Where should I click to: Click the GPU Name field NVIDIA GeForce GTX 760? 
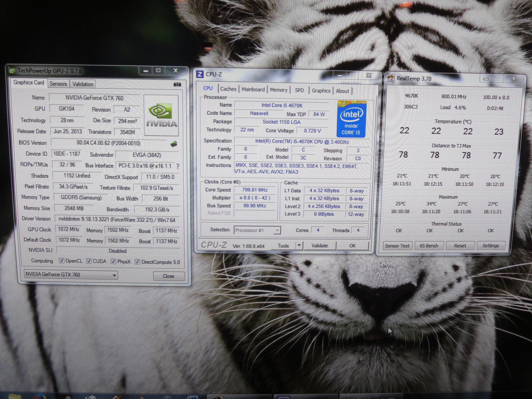94,98
